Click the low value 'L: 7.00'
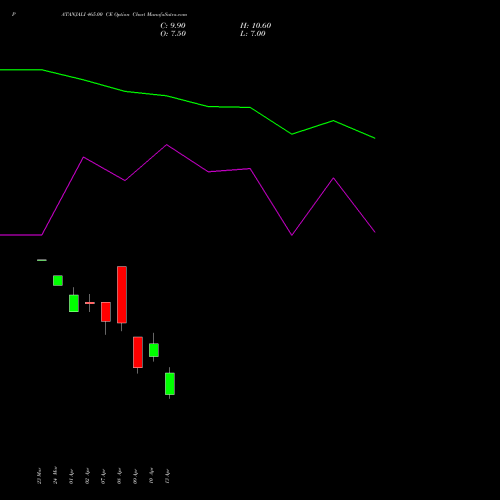 click(x=253, y=34)
